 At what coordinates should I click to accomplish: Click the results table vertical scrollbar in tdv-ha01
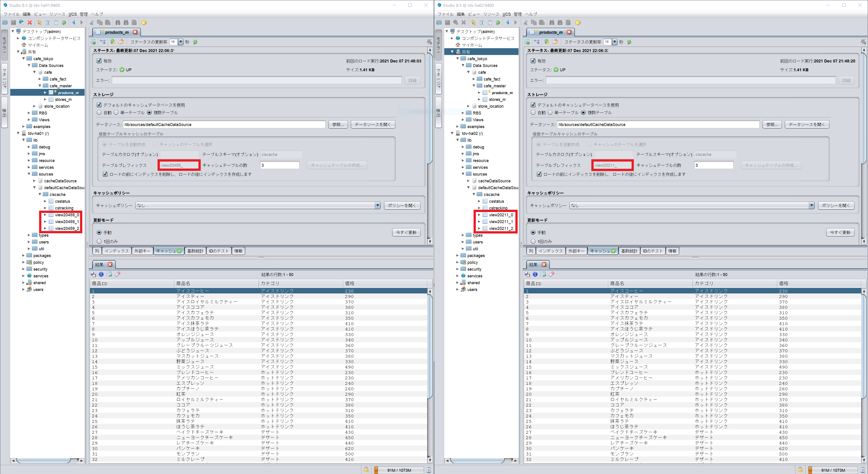[x=430, y=376]
